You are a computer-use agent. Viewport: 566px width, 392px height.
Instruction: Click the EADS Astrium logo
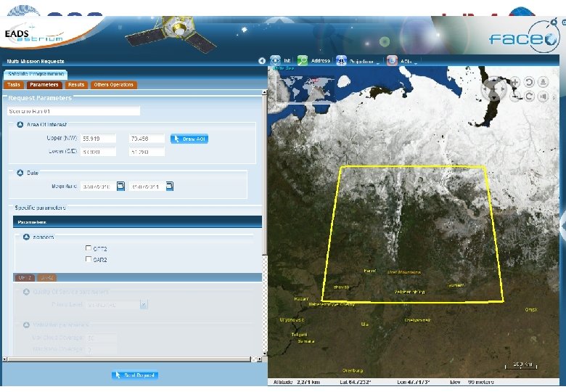tap(34, 36)
